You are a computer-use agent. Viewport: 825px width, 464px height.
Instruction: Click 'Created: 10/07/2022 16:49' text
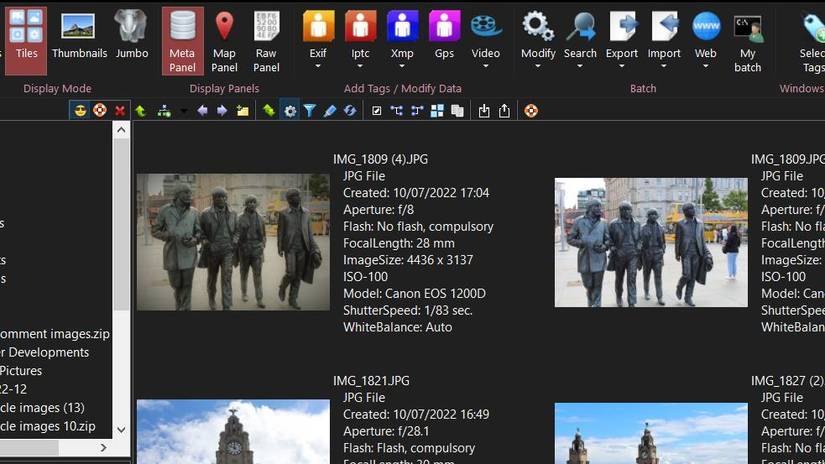coord(416,415)
